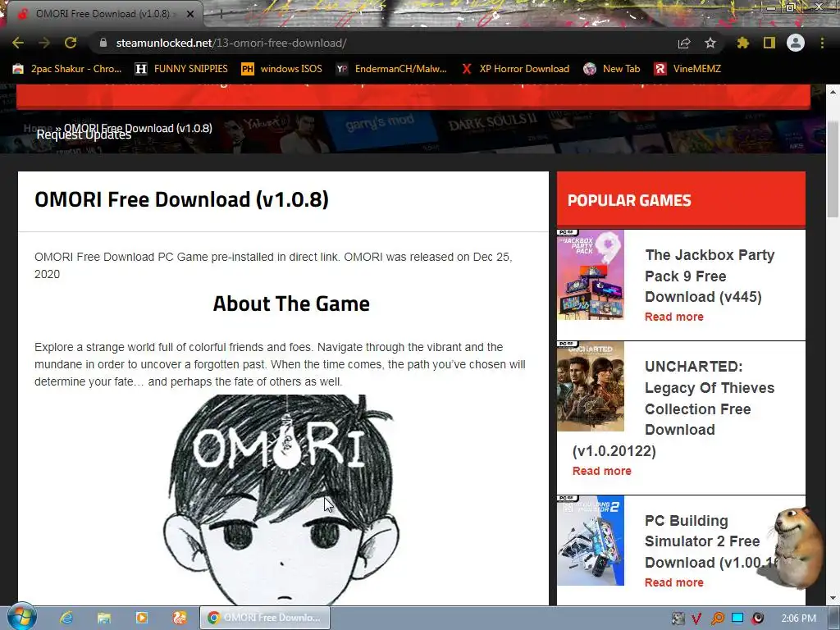This screenshot has height=630, width=840.
Task: Open the UNCHARTED Legacy Of Thieves thumbnail
Action: [x=591, y=386]
